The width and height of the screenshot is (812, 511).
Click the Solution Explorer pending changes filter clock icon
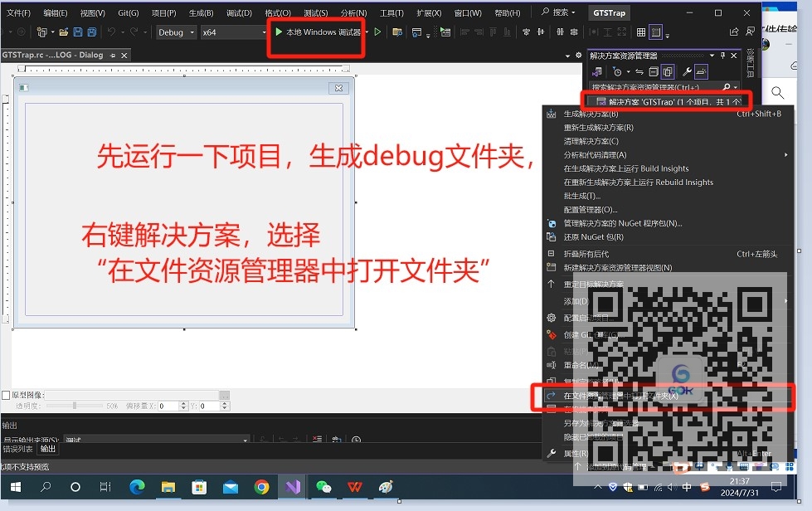point(617,72)
